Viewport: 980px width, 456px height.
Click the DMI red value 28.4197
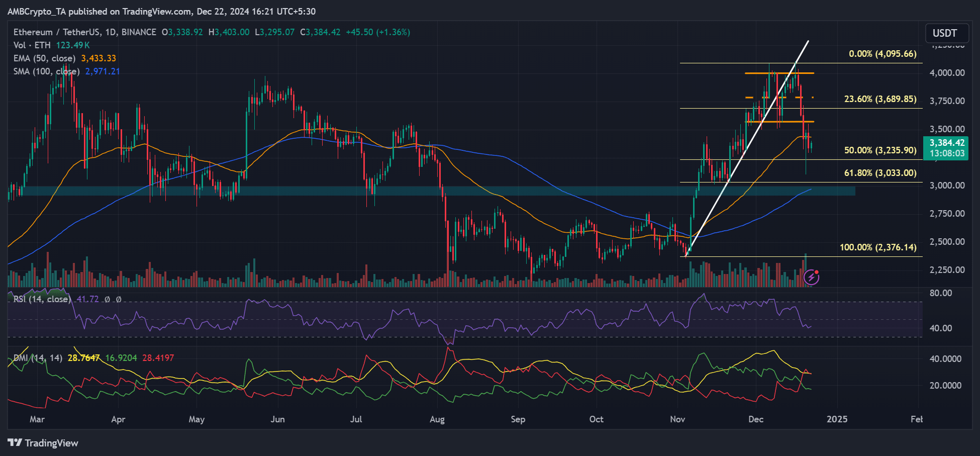pyautogui.click(x=158, y=358)
